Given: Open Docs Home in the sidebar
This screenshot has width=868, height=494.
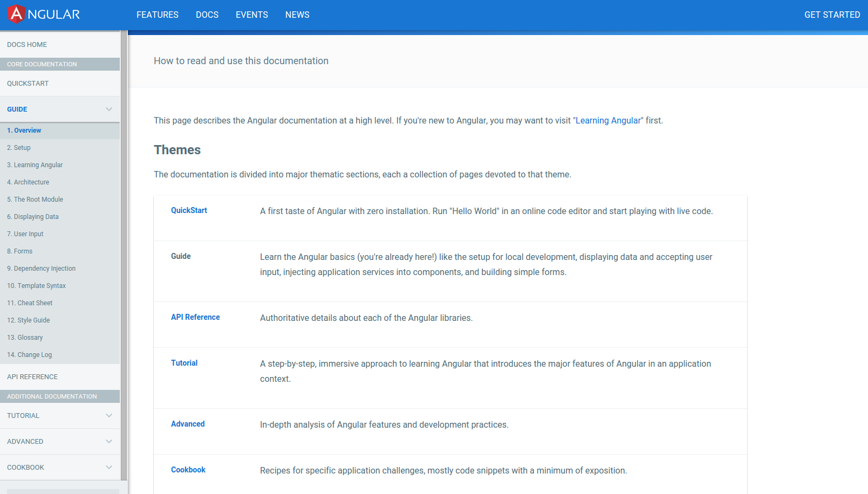Looking at the screenshot, I should point(27,45).
